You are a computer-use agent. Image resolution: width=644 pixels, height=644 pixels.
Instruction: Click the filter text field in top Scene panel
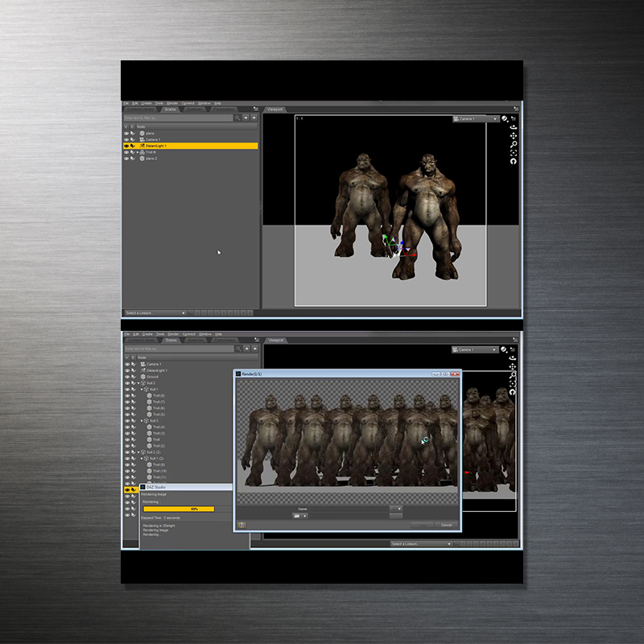click(177, 118)
